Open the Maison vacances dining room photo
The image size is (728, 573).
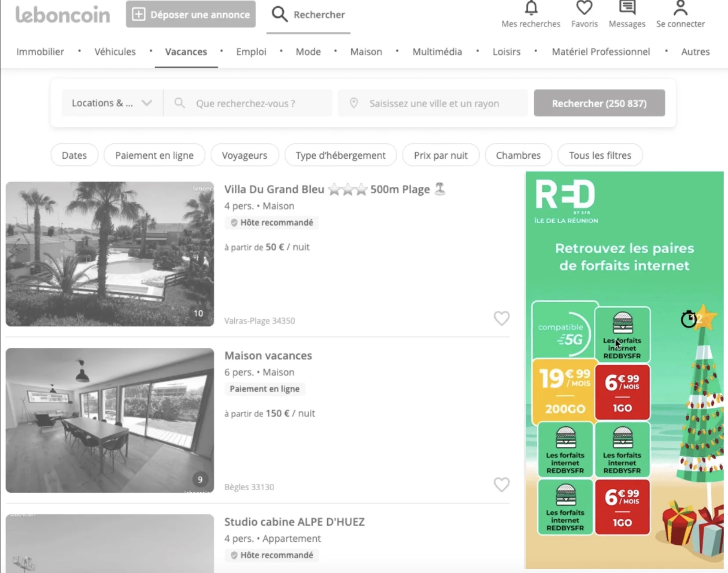[110, 420]
